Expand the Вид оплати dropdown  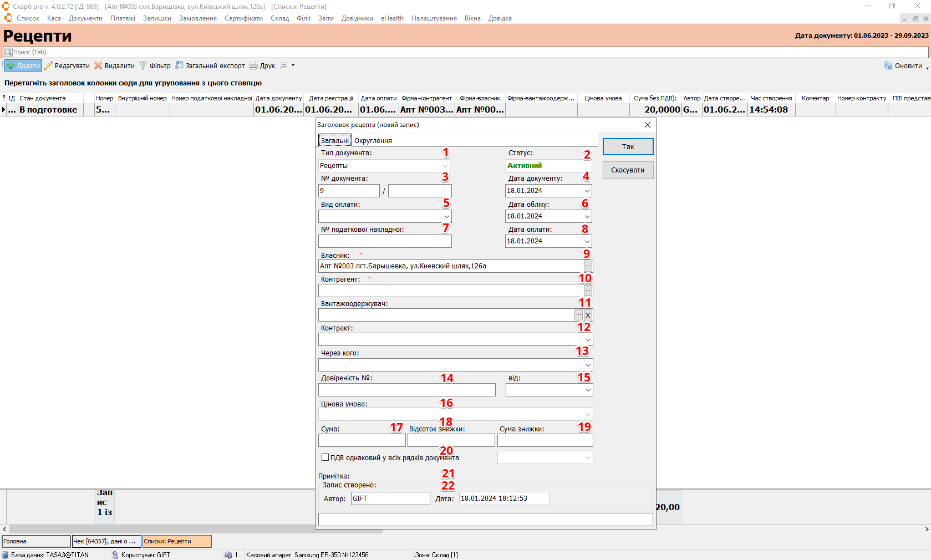coord(446,217)
